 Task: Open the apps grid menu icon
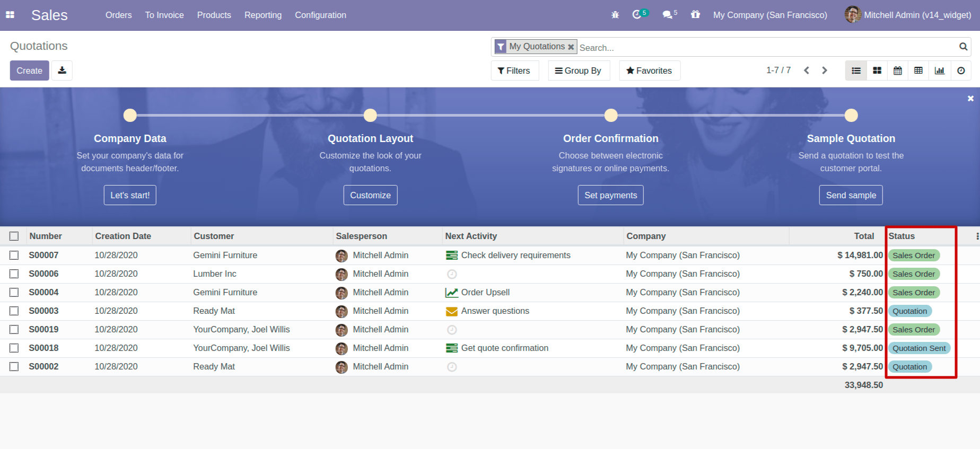10,15
